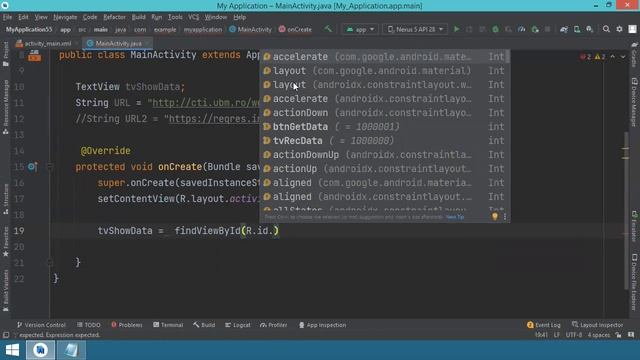The width and height of the screenshot is (640, 360).
Task: Click the account avatar icon in toolbar
Action: (632, 29)
